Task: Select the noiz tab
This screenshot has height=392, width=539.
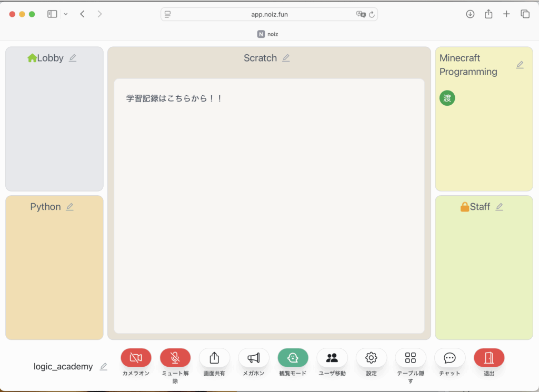Action: pyautogui.click(x=269, y=34)
